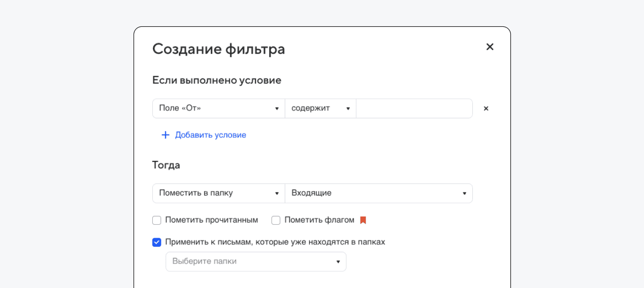Image resolution: width=644 pixels, height=288 pixels.
Task: Click the plus icon beside Добавить условие
Action: pyautogui.click(x=165, y=135)
